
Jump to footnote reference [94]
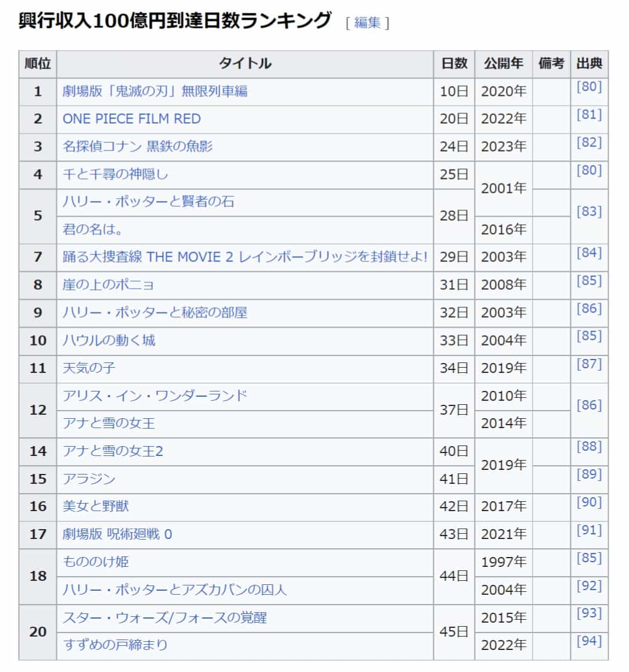[x=589, y=641]
